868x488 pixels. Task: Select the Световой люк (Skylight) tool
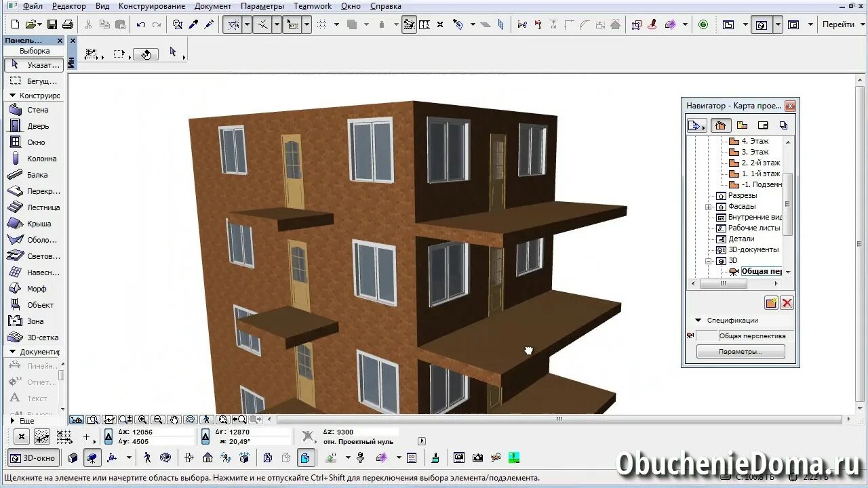pos(33,256)
